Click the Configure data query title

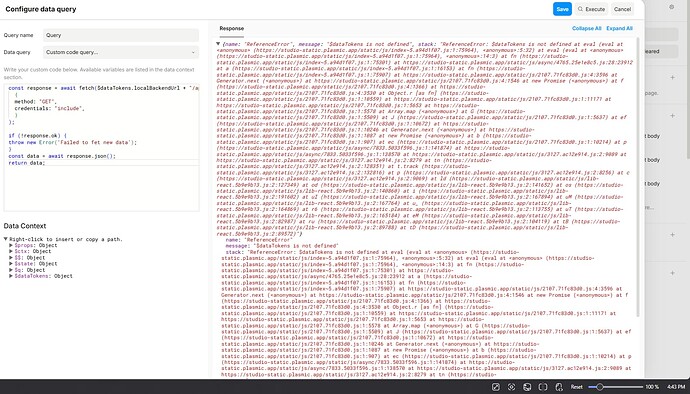[40, 9]
